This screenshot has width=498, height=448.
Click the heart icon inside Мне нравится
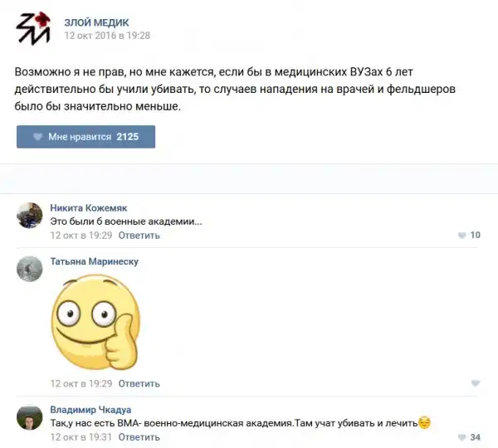(38, 137)
